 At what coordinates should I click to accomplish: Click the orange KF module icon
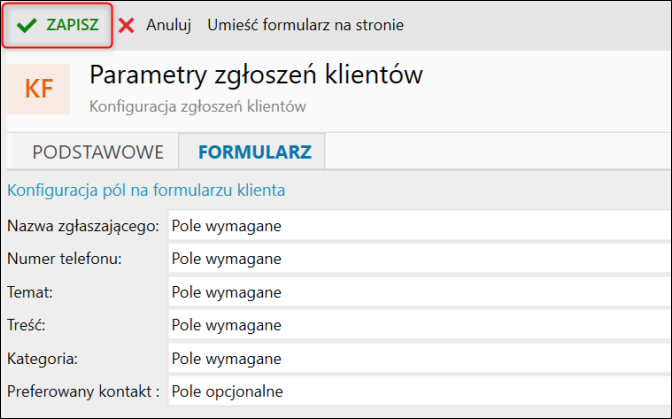click(x=39, y=88)
